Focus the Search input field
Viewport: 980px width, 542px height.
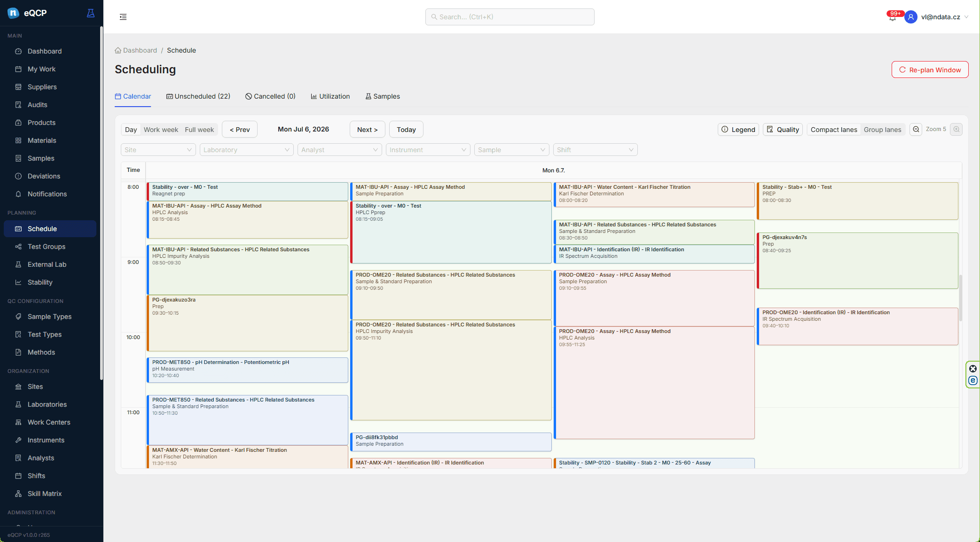(510, 17)
